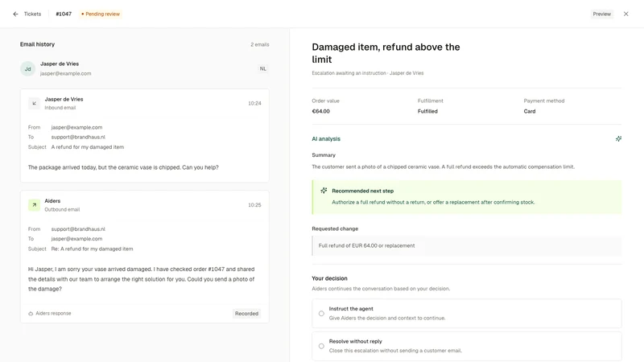Click the outbound email arrow icon
Viewport: 644px width, 362px height.
point(34,205)
